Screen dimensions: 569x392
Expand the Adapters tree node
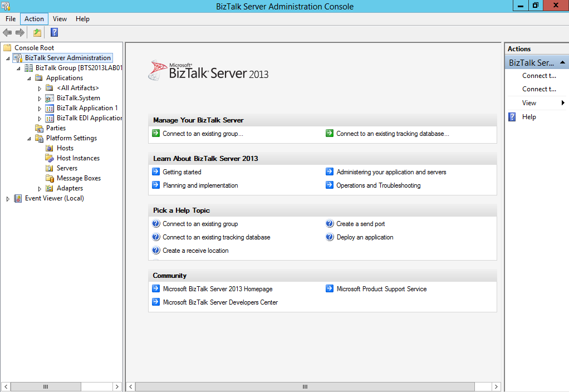[x=40, y=188]
